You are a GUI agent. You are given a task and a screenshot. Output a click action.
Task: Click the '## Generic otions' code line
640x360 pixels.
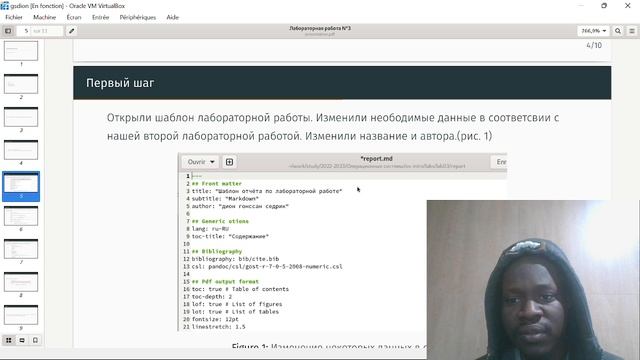click(x=220, y=221)
